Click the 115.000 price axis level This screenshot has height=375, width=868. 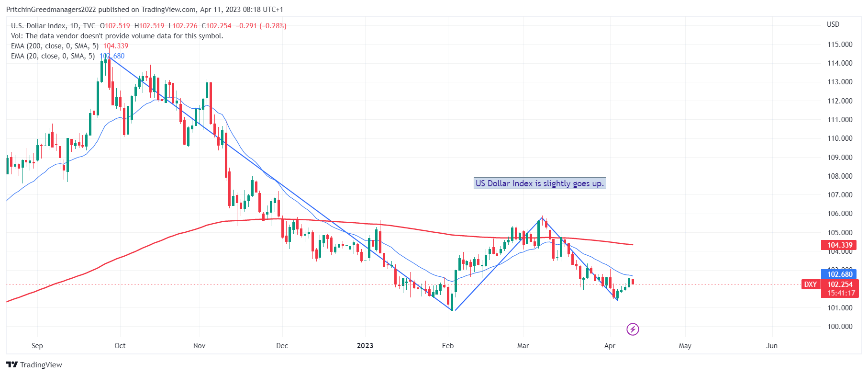[840, 45]
